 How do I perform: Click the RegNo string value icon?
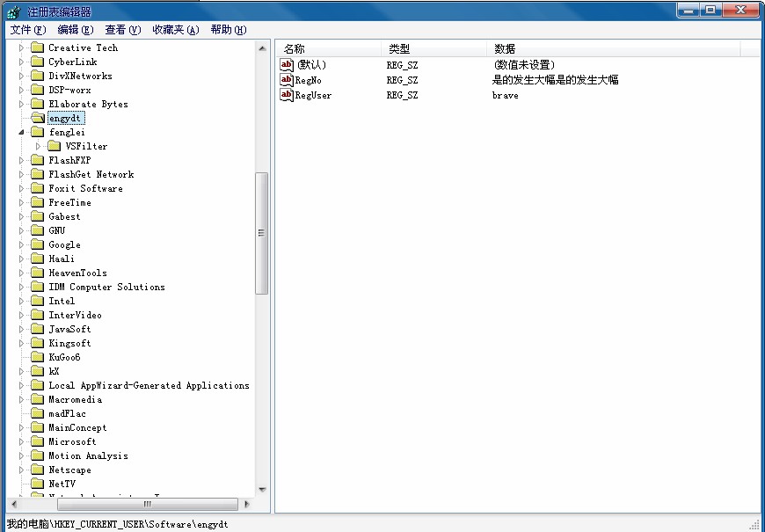tap(287, 79)
